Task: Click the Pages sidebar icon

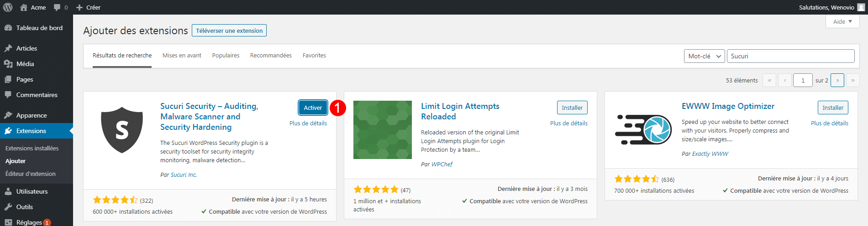Action: click(x=8, y=79)
